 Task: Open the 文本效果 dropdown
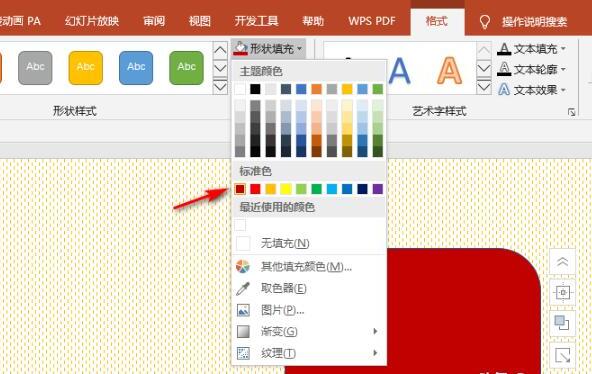pos(532,90)
